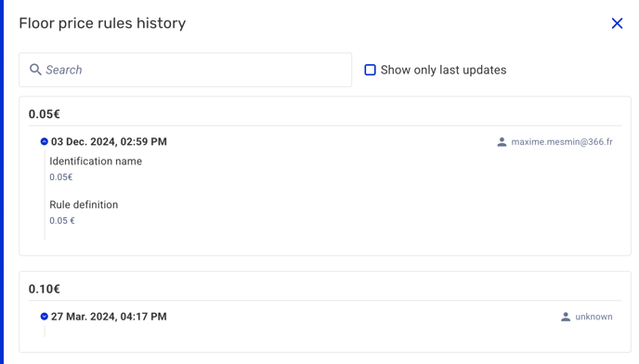Select the maxime.mesmin@366.fr email text
The height and width of the screenshot is (364, 639).
coord(562,142)
